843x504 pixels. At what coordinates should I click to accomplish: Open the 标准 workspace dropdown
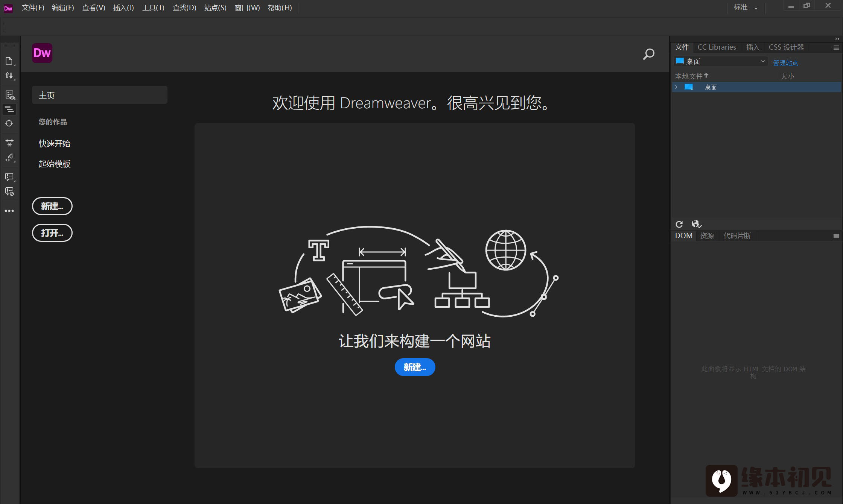(x=746, y=8)
